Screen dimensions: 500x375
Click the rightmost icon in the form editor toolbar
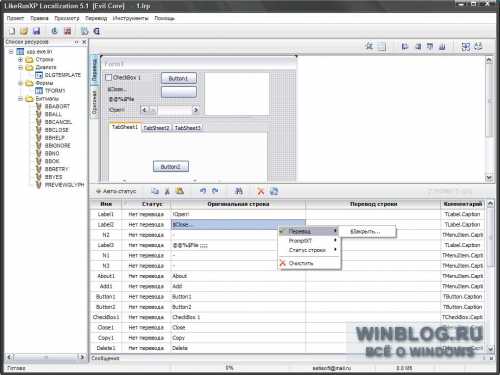478,46
